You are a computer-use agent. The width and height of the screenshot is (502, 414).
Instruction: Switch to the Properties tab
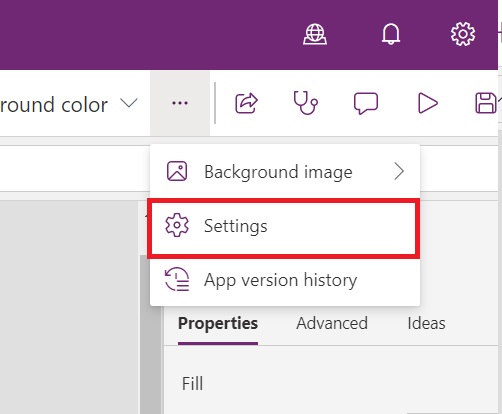point(218,323)
